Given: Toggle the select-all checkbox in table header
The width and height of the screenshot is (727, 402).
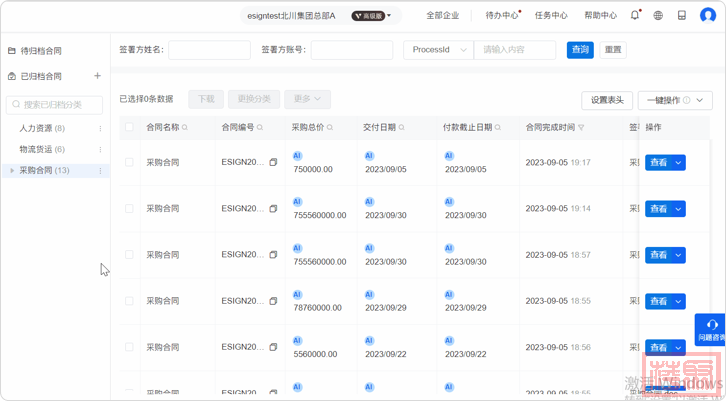Looking at the screenshot, I should (x=129, y=127).
